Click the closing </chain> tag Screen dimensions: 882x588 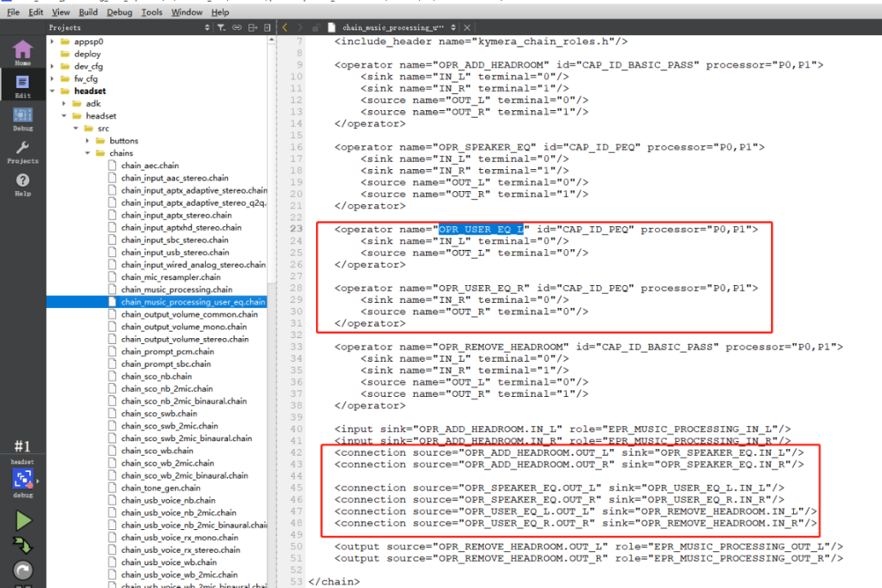click(x=334, y=581)
